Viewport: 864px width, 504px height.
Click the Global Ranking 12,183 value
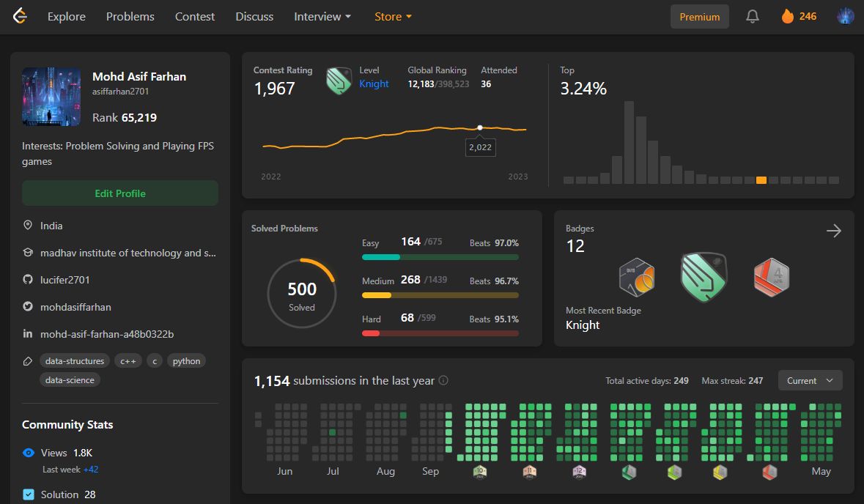click(421, 84)
